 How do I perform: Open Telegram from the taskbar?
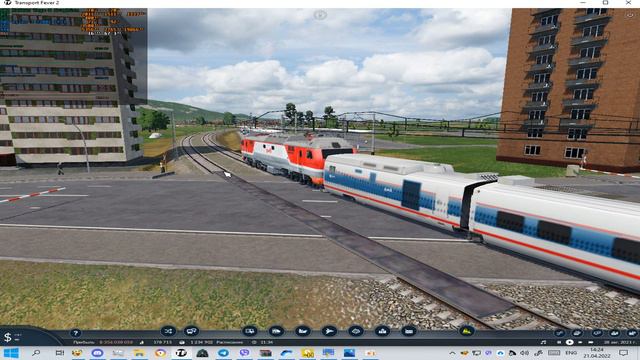tap(223, 353)
